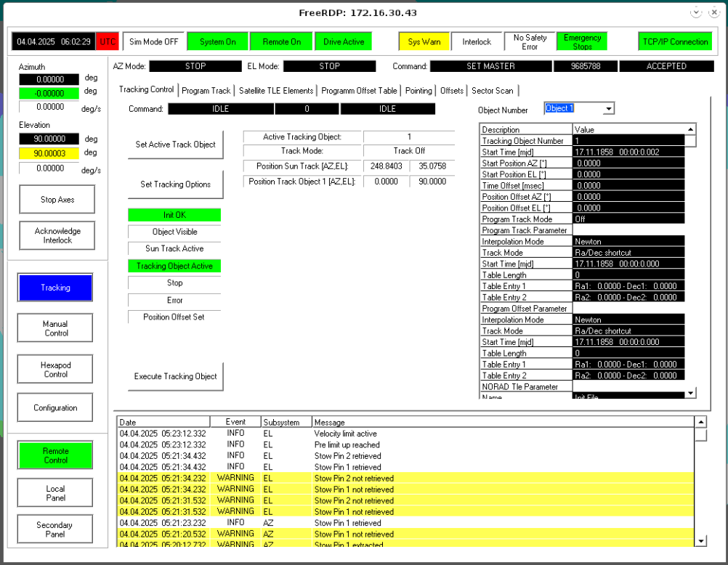Click the Interpolation Mode 'Newton' value under Program Track
Viewport: 728px width, 565px height.
tap(628, 241)
